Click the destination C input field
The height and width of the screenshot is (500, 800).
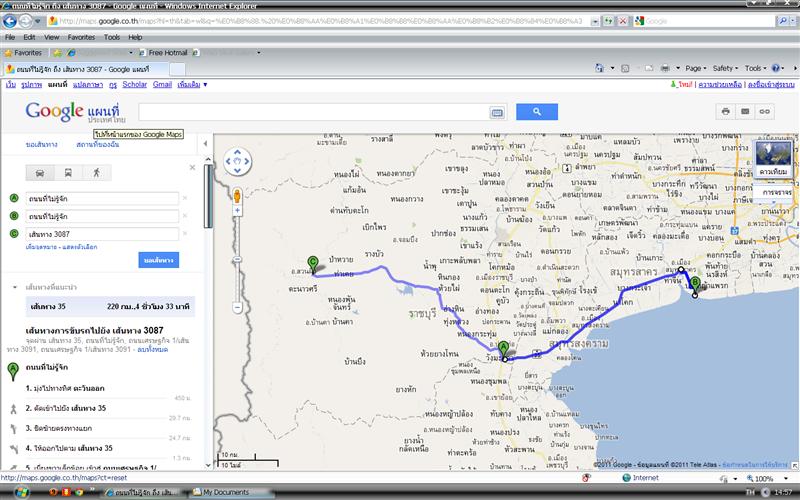(102, 233)
